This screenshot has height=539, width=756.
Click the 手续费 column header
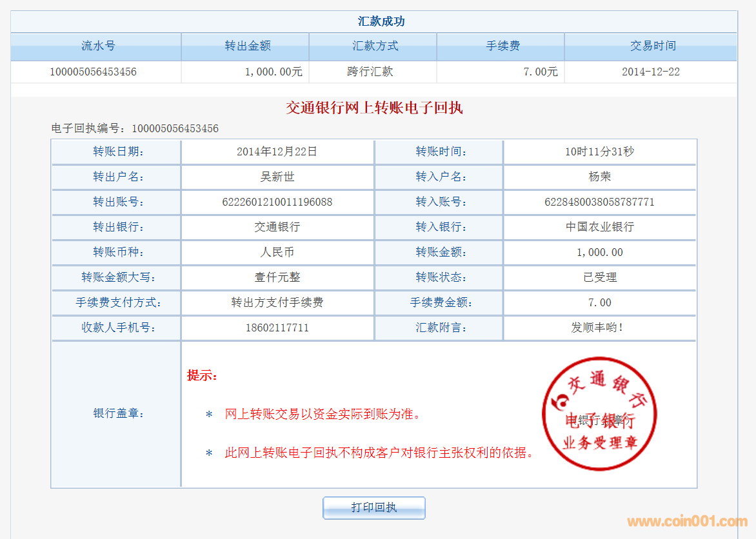(502, 46)
